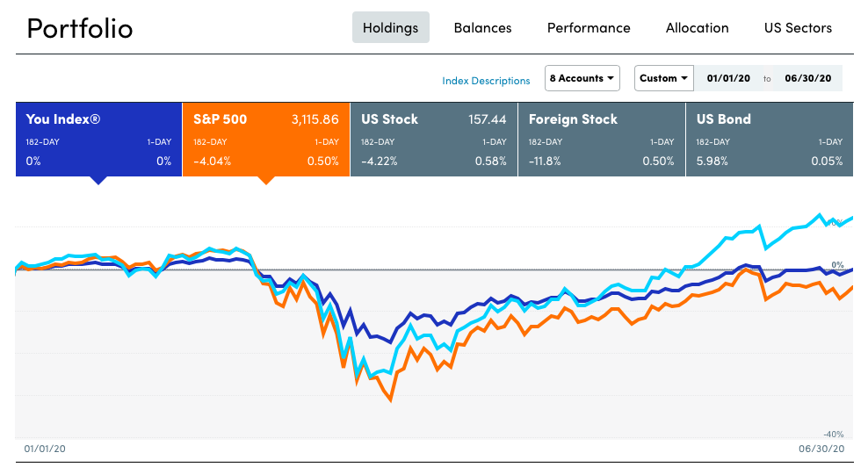The height and width of the screenshot is (467, 868).
Task: Select the Allocation tab
Action: point(697,27)
